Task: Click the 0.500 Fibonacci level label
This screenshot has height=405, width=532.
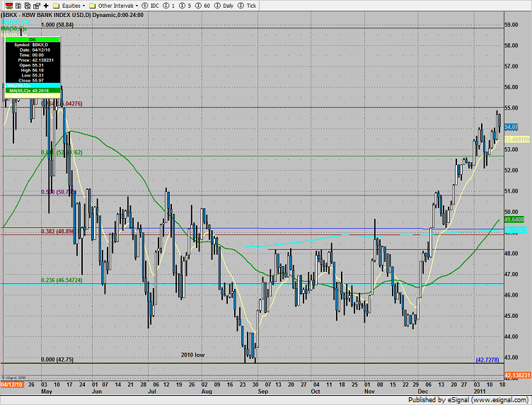Action: click(x=58, y=192)
